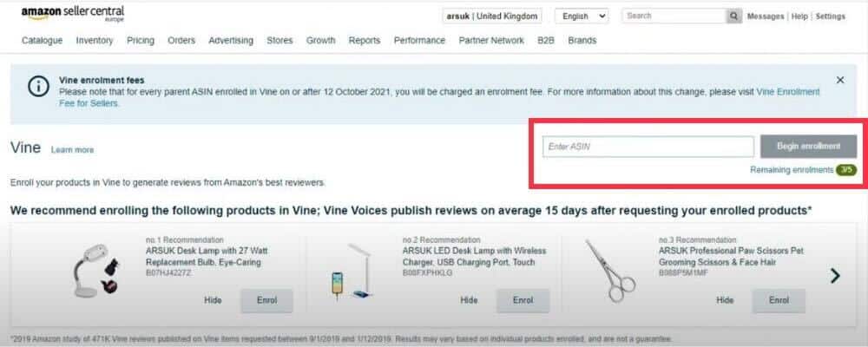Image resolution: width=868 pixels, height=347 pixels.
Task: Open the Inventory menu
Action: click(95, 41)
